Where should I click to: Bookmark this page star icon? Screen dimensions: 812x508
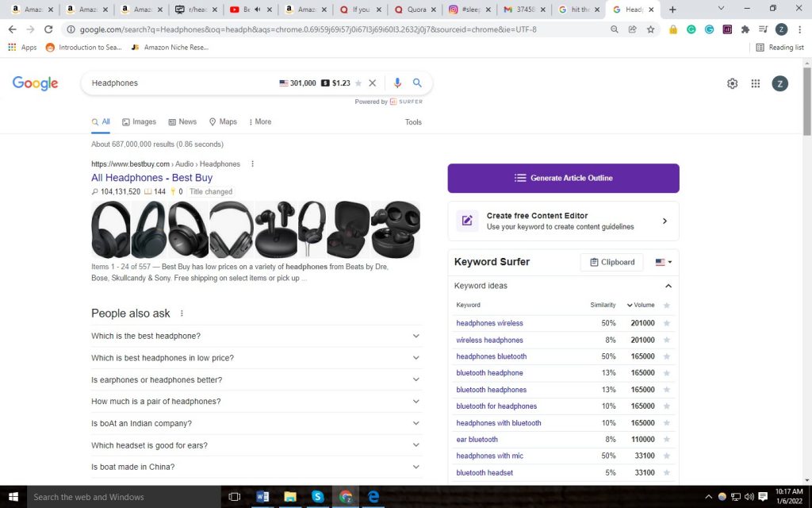click(x=650, y=29)
